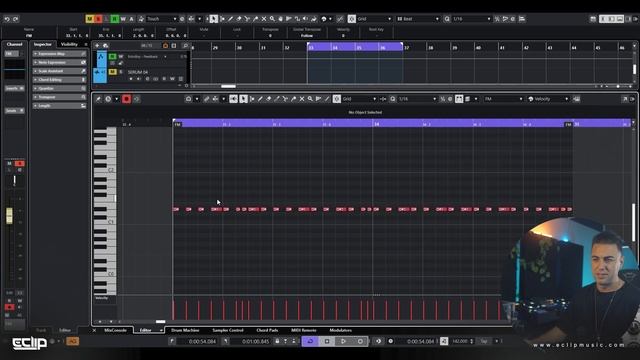This screenshot has height=360, width=640.
Task: Expand the Chord Editing inspector section
Action: 60,80
